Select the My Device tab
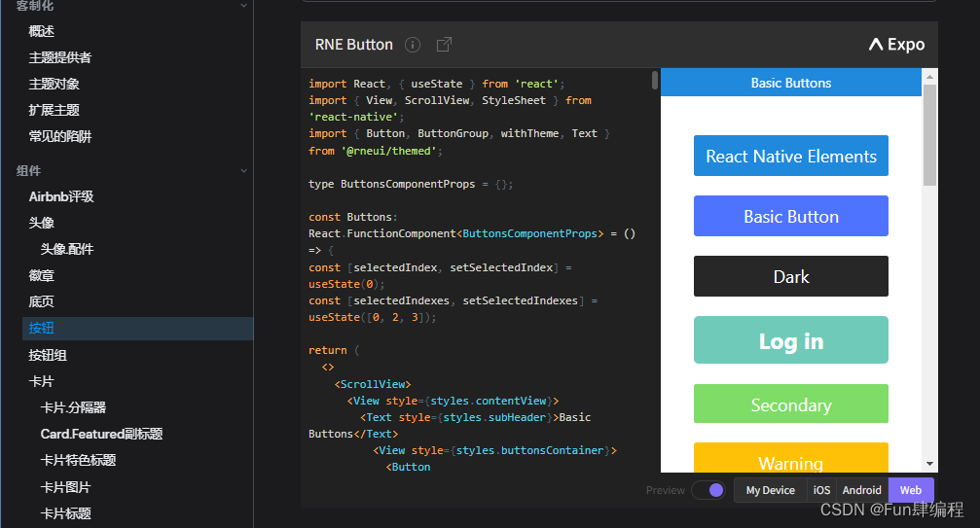 click(770, 490)
